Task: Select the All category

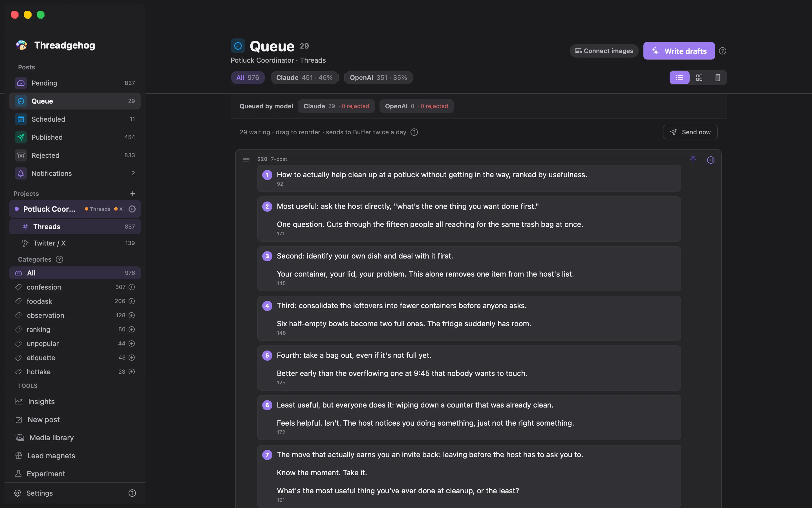Action: click(x=75, y=273)
